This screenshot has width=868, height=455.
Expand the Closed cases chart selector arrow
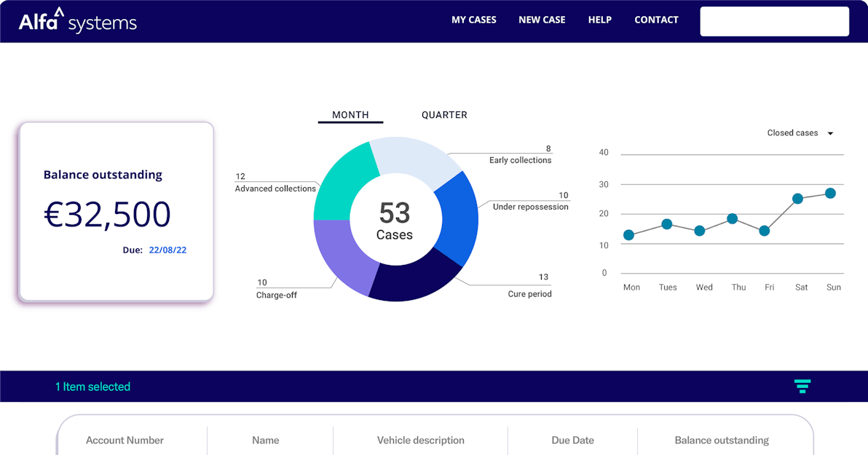(x=829, y=132)
